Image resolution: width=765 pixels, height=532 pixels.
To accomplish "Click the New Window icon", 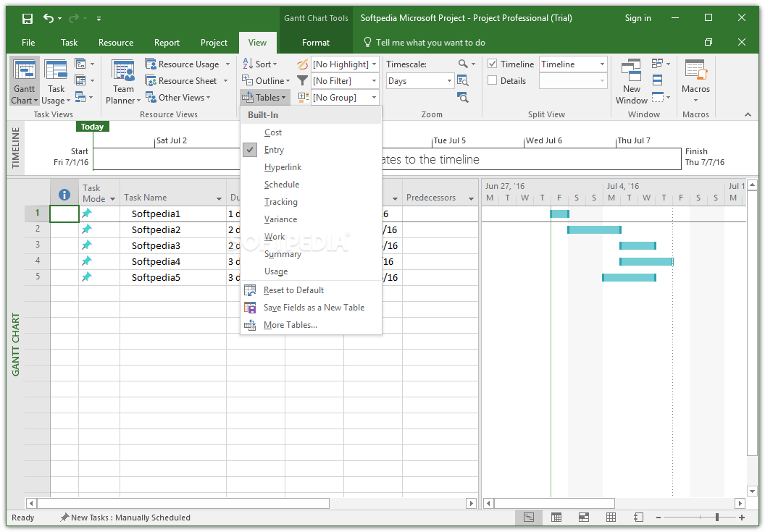I will coord(631,72).
